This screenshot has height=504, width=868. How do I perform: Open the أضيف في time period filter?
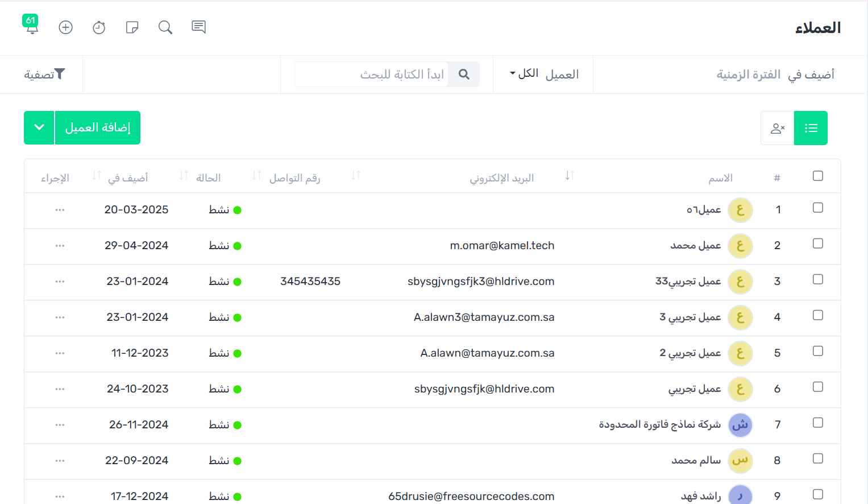pos(775,75)
